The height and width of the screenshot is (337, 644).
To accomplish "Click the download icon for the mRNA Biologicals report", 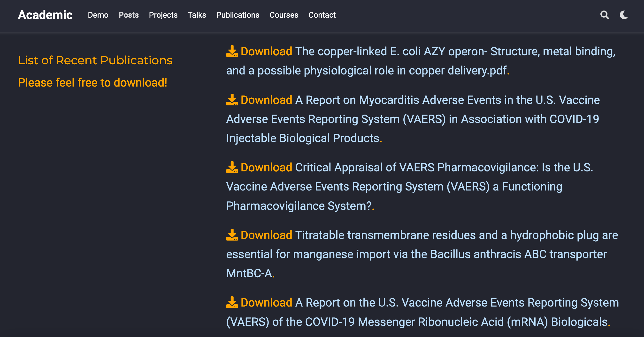I will (x=232, y=302).
